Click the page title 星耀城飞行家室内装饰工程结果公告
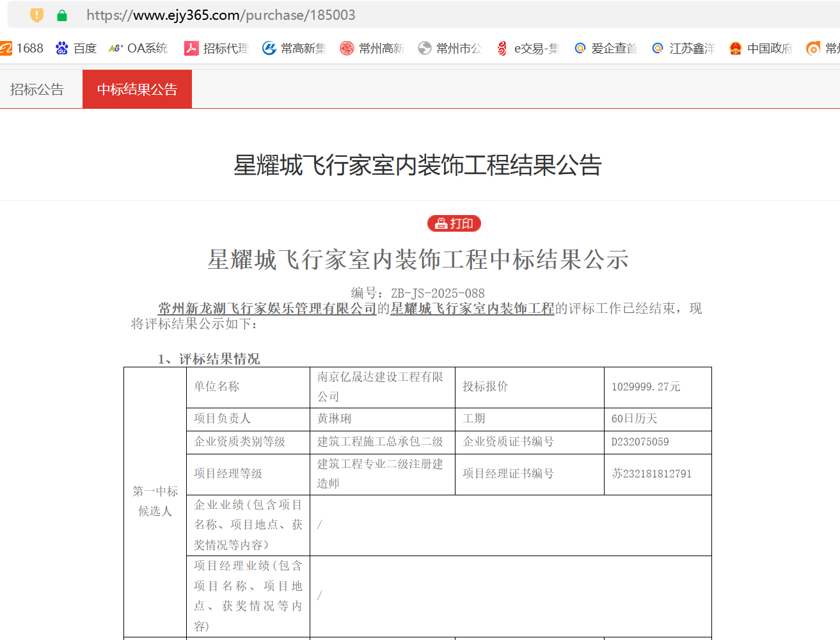This screenshot has height=640, width=840. 418,165
